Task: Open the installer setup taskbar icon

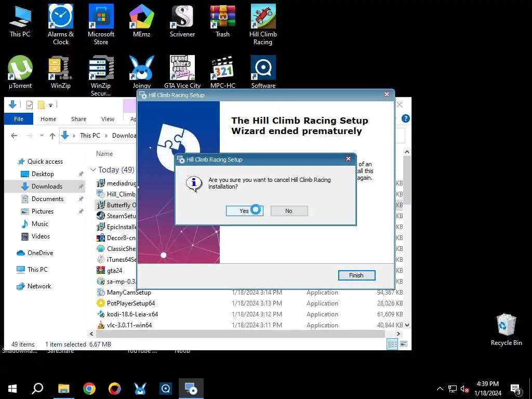Action: tap(191, 389)
